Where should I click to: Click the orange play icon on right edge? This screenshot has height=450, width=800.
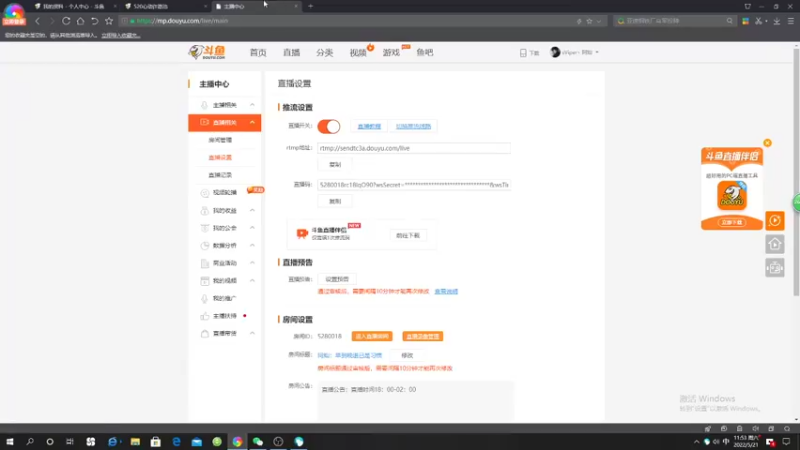click(774, 220)
